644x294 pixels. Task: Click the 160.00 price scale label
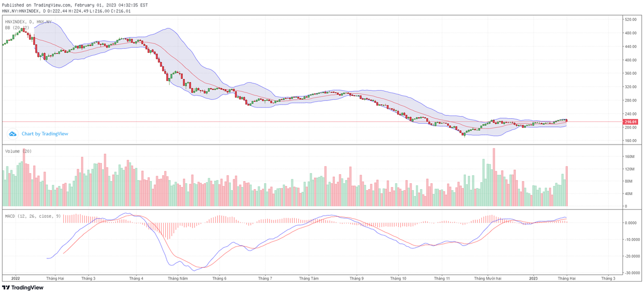coord(630,141)
